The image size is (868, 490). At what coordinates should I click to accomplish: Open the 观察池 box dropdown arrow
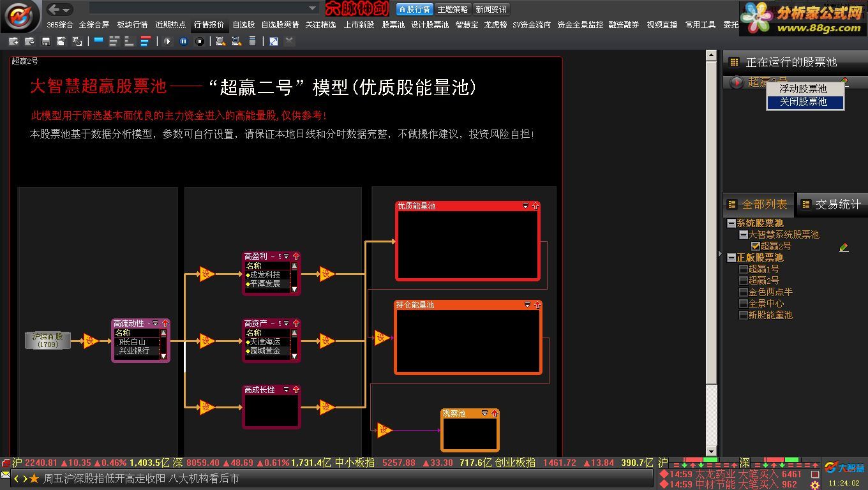pyautogui.click(x=484, y=413)
